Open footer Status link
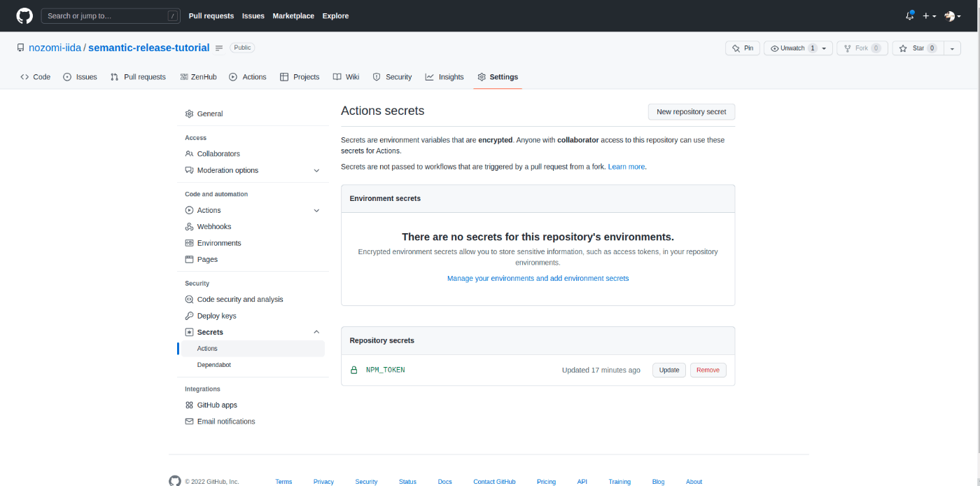This screenshot has height=486, width=980. point(407,482)
